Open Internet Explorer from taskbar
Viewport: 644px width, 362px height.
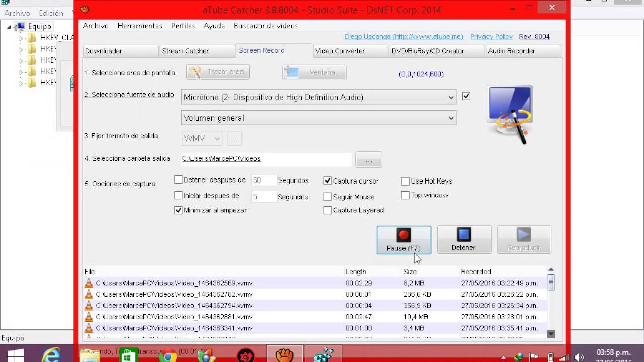51,355
